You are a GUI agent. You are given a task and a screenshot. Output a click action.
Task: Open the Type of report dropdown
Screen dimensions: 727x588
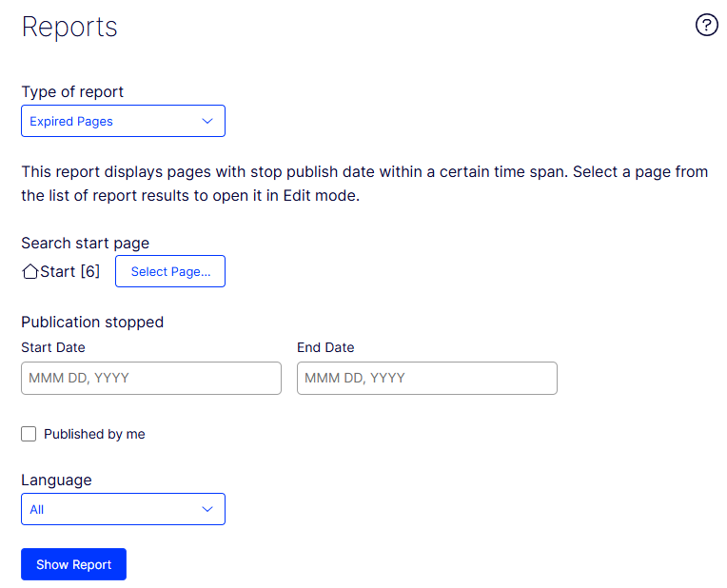(124, 121)
